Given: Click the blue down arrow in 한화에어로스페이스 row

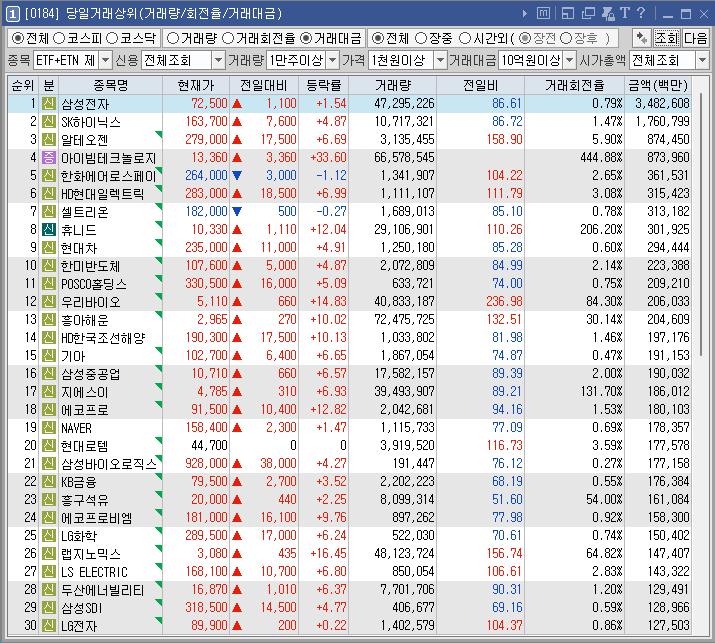Looking at the screenshot, I should point(237,175).
